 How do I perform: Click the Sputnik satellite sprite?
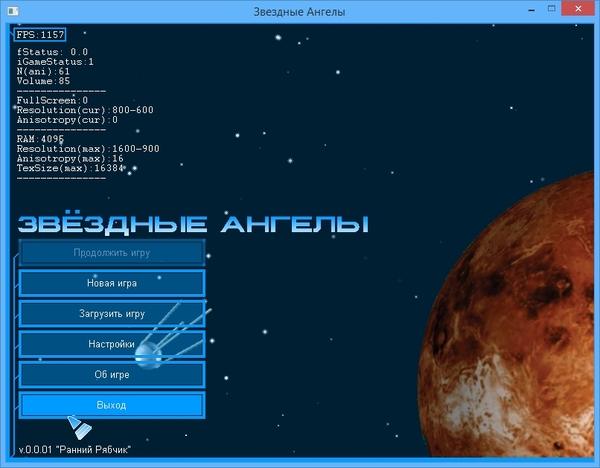coord(149,352)
